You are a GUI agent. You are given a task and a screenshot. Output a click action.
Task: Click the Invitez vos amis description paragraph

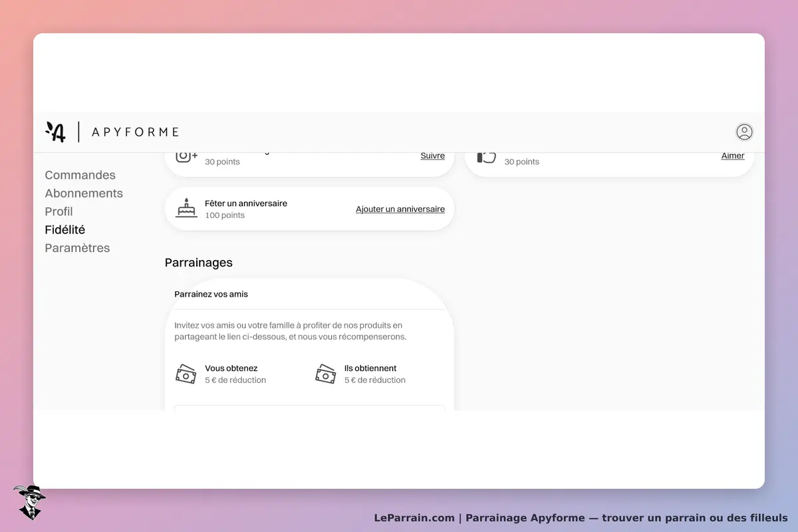coord(291,331)
